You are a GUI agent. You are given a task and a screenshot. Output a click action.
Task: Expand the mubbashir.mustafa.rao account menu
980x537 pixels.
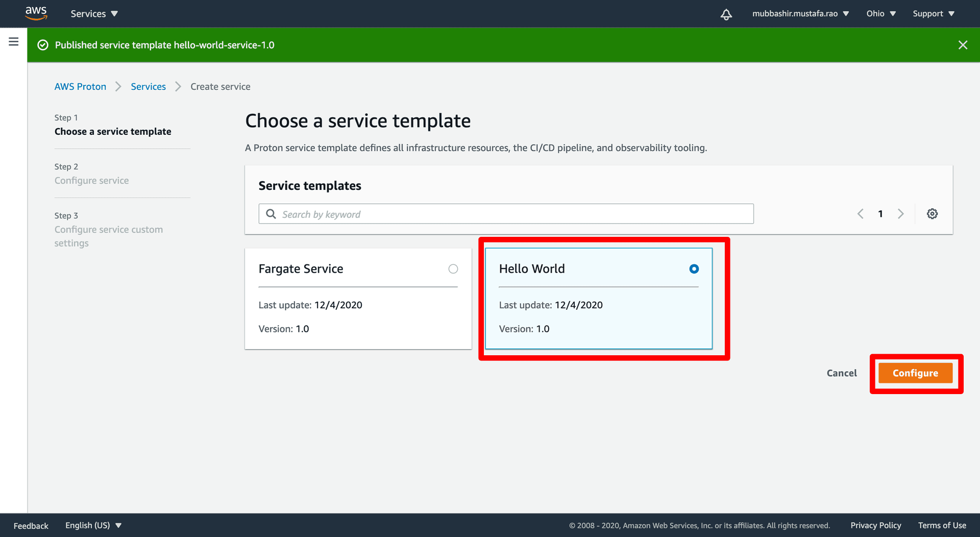(800, 14)
